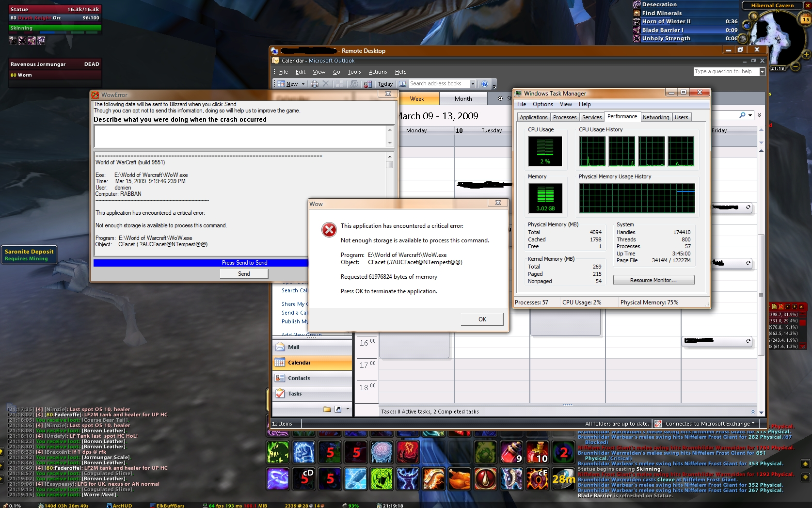Select the Show radio button beside Month

(x=500, y=98)
